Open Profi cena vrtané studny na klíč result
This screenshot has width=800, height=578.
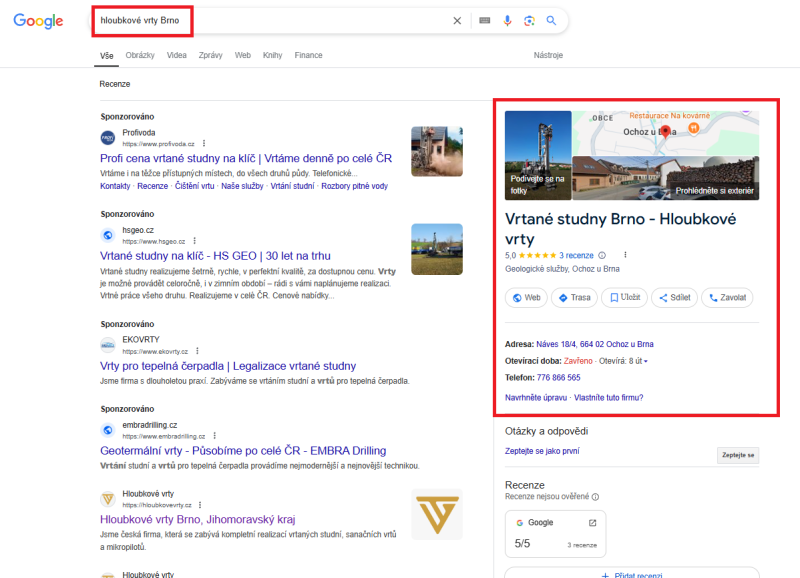246,158
